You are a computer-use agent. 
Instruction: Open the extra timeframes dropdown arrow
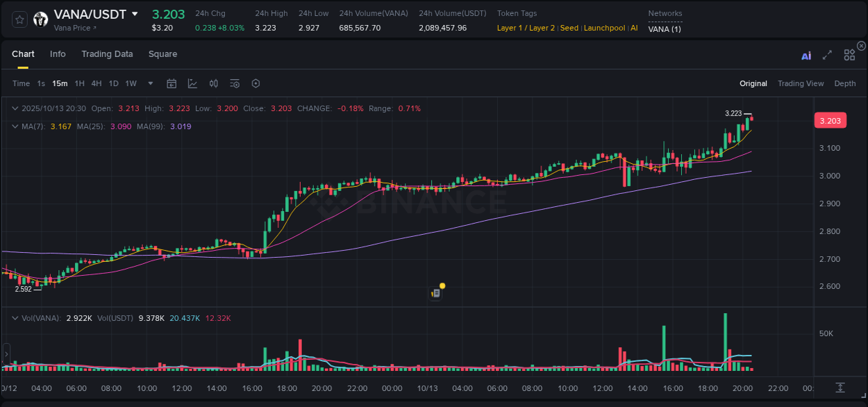(x=149, y=83)
